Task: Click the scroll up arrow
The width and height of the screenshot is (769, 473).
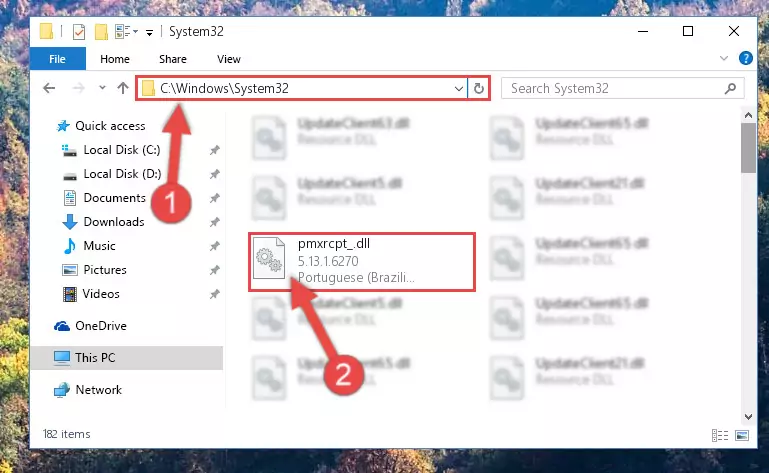Action: pos(748,116)
